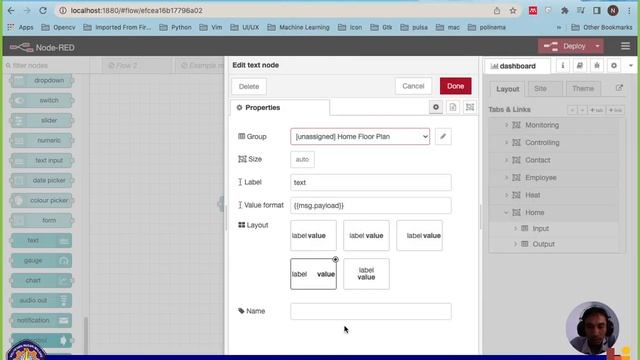Screen dimensions: 640x360
Task: Open the sidebar configuration nodes gear icon
Action: pos(614,66)
